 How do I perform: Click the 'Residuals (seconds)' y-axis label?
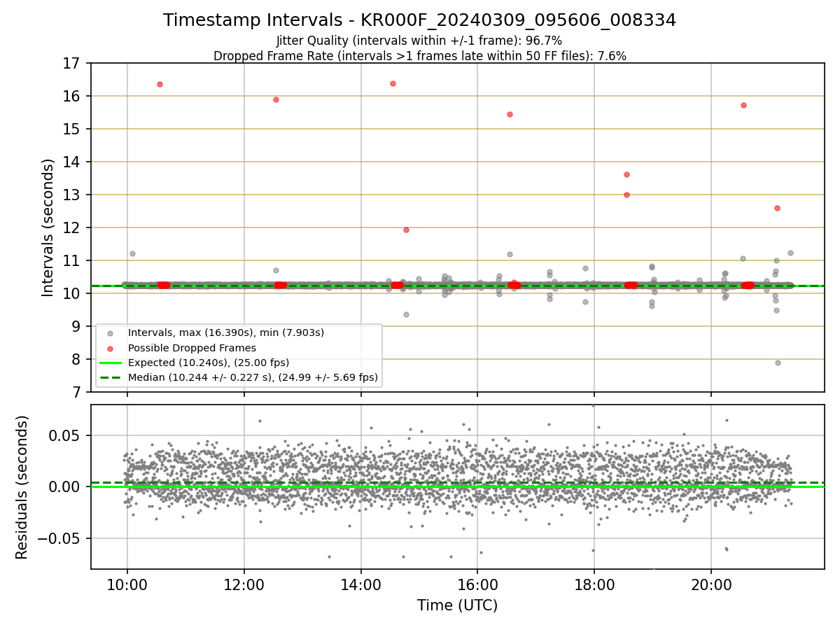pos(22,487)
